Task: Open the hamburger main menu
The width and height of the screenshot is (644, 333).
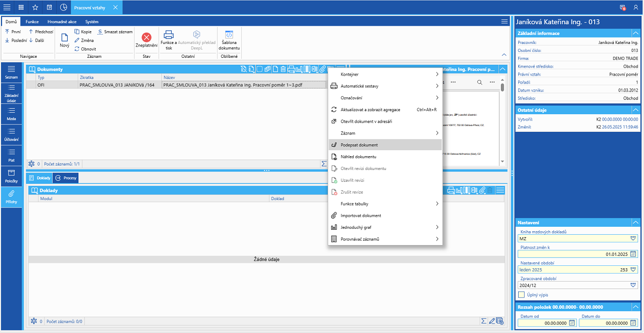Action: point(7,7)
